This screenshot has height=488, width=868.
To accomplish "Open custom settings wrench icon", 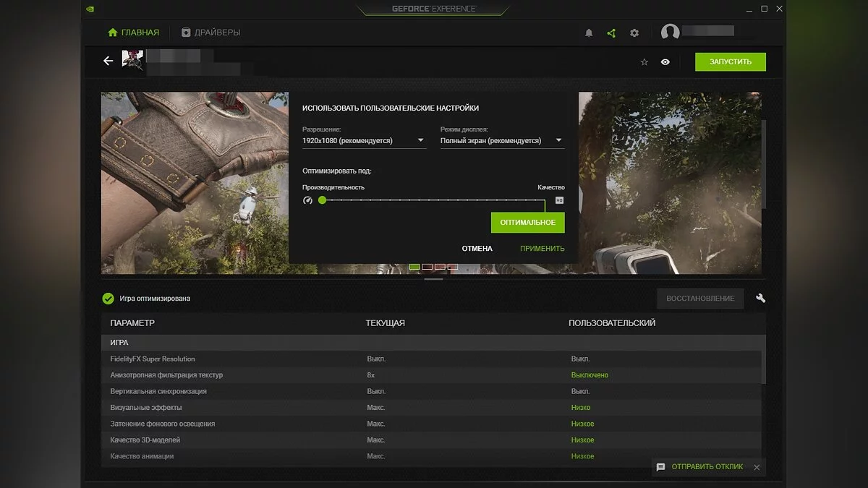I will (x=760, y=298).
